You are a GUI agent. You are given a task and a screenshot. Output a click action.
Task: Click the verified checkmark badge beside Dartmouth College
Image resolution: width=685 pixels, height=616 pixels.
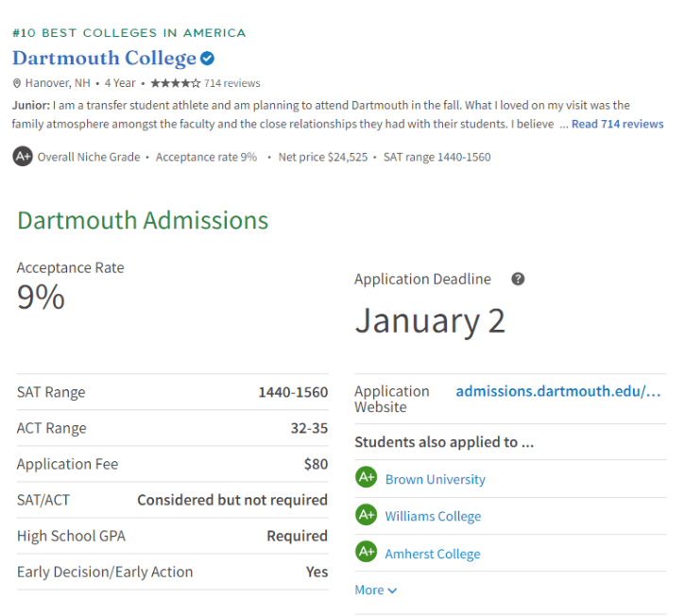coord(207,59)
